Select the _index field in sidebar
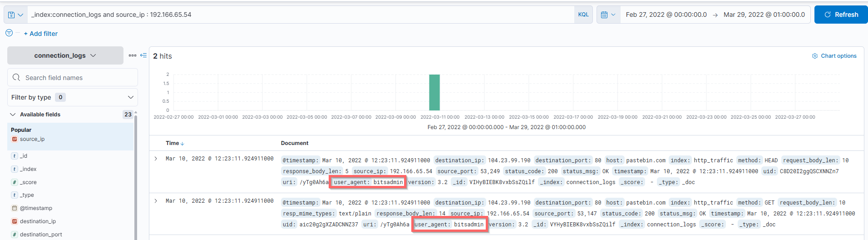Viewport: 868px width, 240px height. pos(28,169)
